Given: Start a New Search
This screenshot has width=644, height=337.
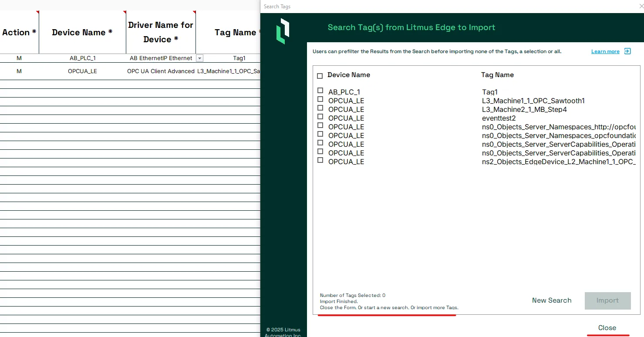Looking at the screenshot, I should (x=552, y=300).
